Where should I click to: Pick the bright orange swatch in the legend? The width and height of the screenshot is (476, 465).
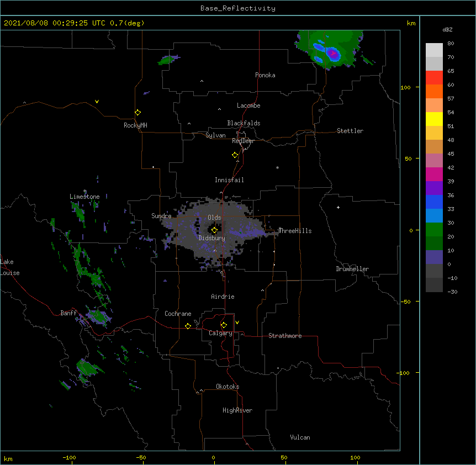pos(434,91)
